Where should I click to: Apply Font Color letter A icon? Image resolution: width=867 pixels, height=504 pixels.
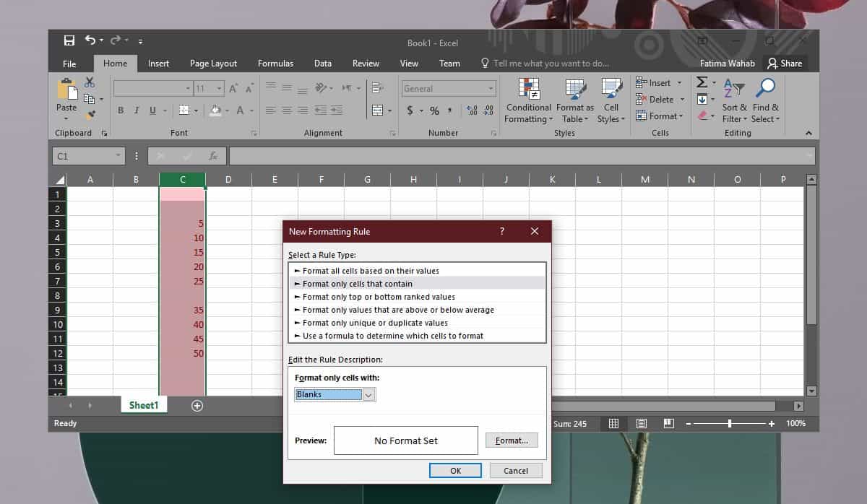(x=238, y=110)
